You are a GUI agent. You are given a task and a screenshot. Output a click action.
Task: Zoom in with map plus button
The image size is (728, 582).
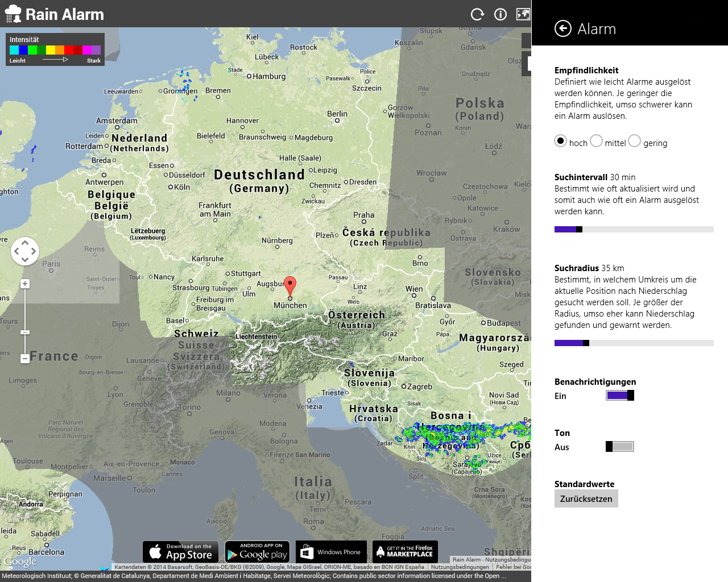25,284
